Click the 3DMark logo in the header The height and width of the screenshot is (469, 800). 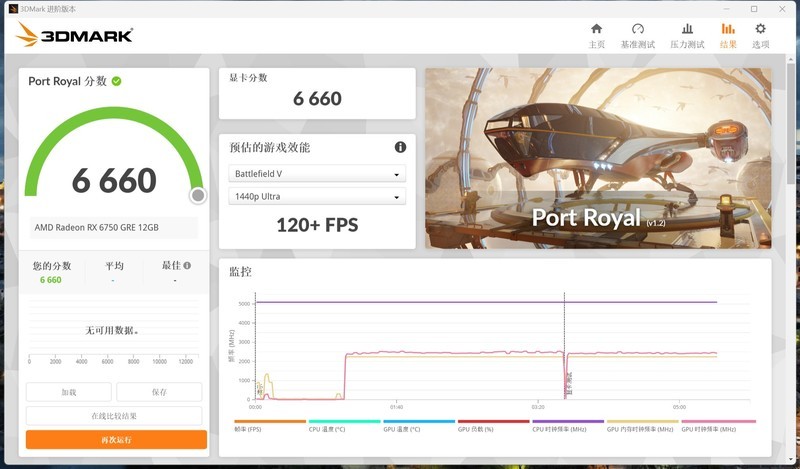click(74, 35)
